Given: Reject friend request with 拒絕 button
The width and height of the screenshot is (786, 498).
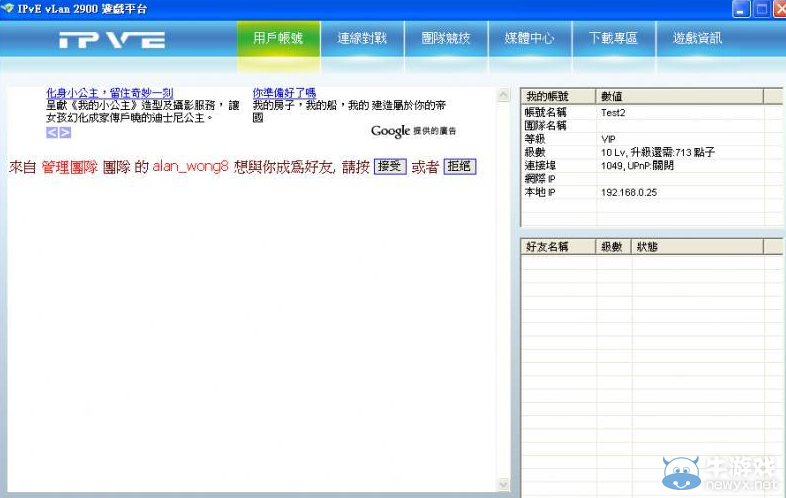Looking at the screenshot, I should 460,167.
